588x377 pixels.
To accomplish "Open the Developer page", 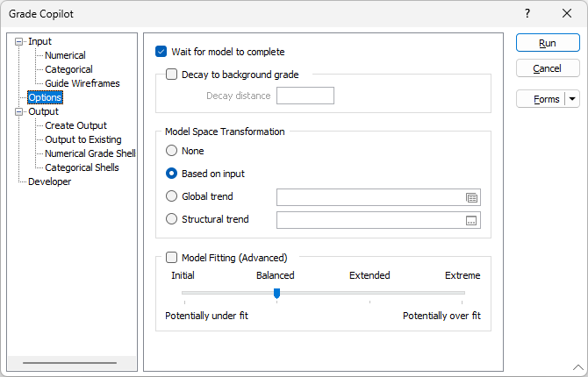I will [49, 181].
